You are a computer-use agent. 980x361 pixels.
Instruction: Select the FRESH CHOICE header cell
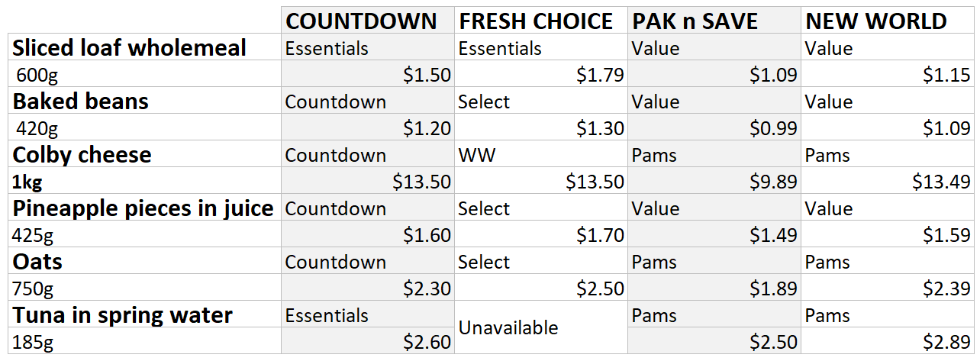541,21
